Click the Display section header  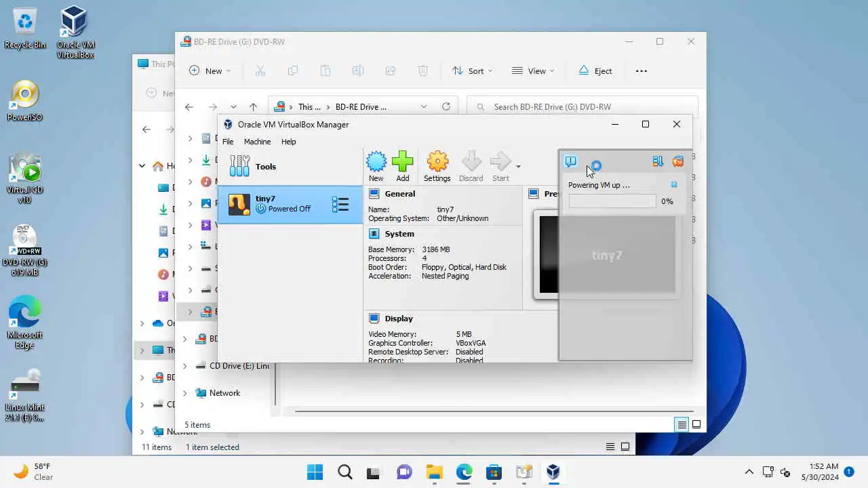coord(399,319)
